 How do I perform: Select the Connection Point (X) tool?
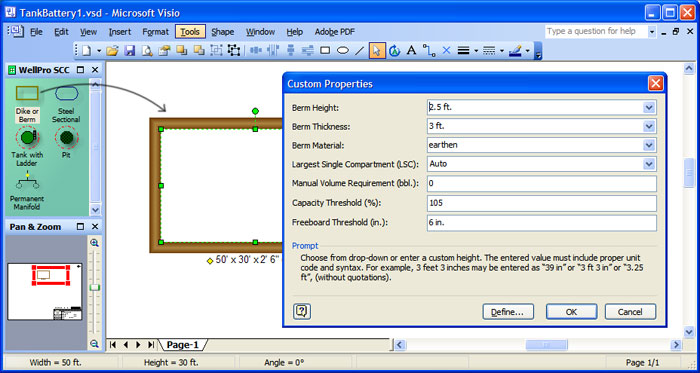click(446, 50)
